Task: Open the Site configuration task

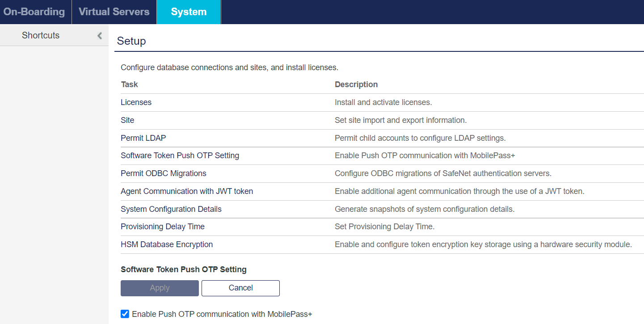Action: click(127, 120)
